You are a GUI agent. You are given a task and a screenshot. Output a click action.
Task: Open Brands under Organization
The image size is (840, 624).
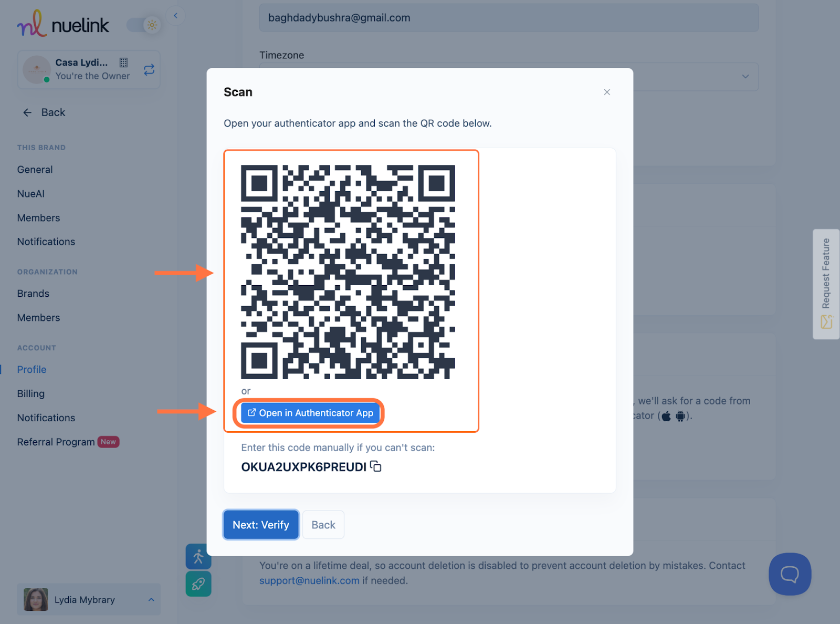pos(33,294)
